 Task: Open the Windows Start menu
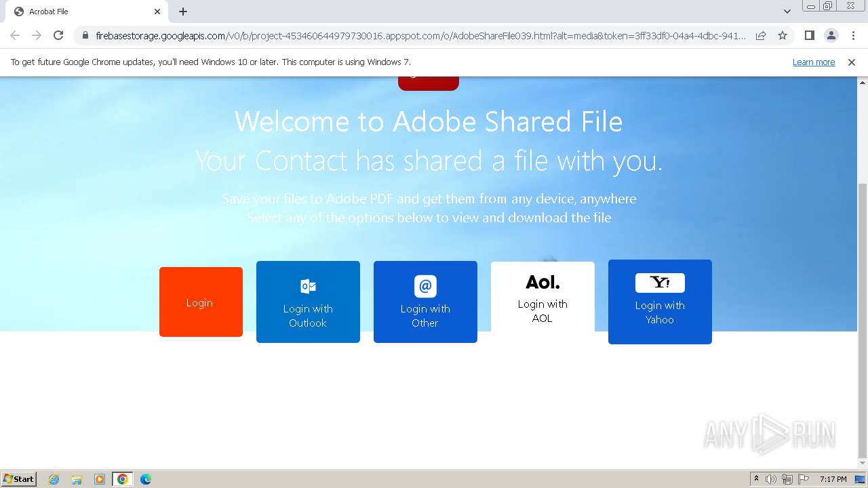coord(19,479)
